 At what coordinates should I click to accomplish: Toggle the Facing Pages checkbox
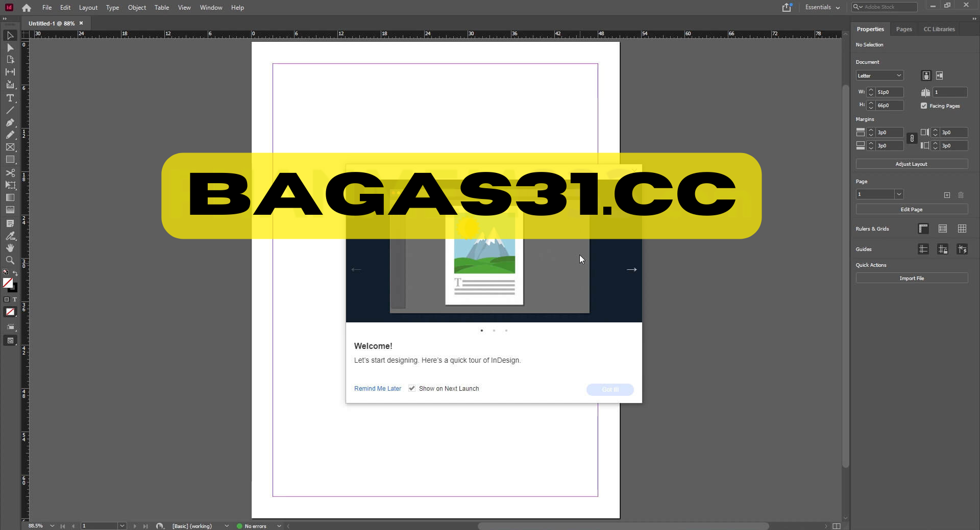tap(924, 106)
